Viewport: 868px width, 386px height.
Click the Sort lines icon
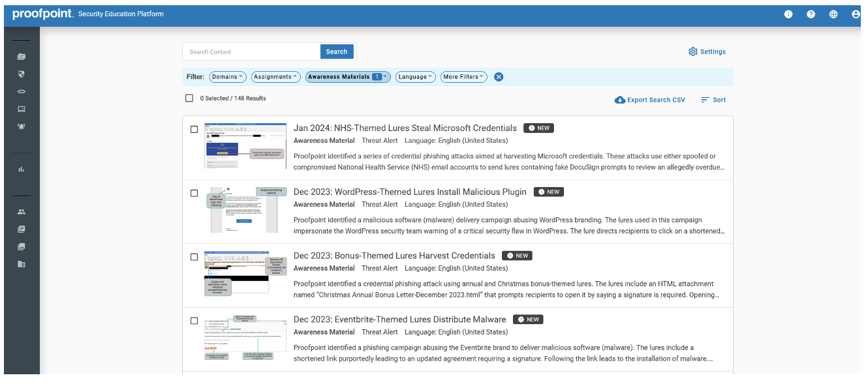(x=705, y=100)
